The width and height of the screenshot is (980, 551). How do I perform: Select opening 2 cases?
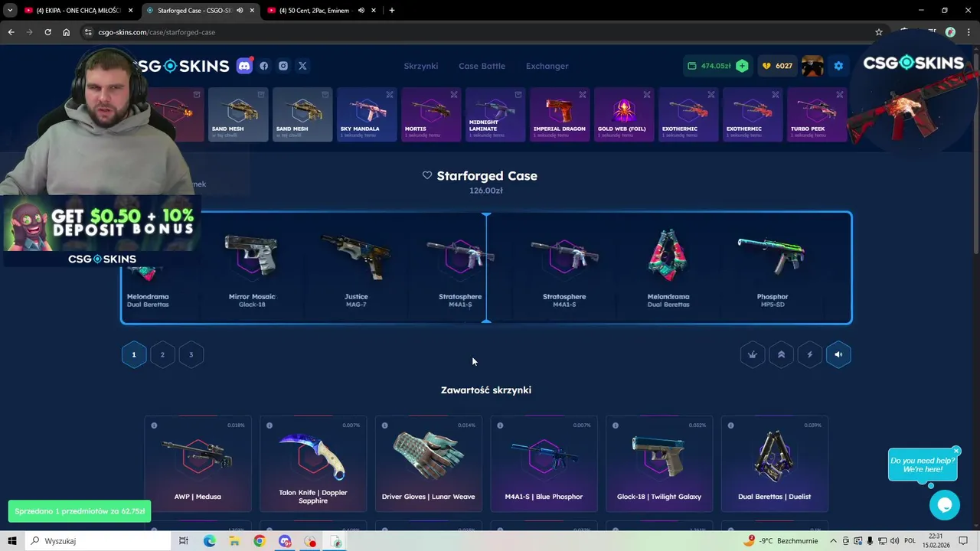pyautogui.click(x=162, y=354)
